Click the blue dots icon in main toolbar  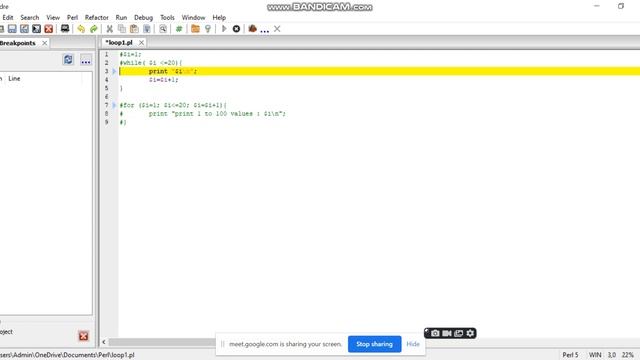point(264,30)
